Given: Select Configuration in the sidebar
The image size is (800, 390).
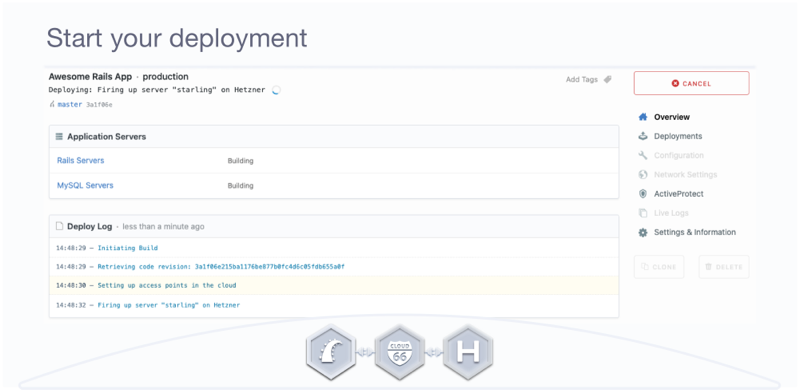Looking at the screenshot, I should (679, 155).
